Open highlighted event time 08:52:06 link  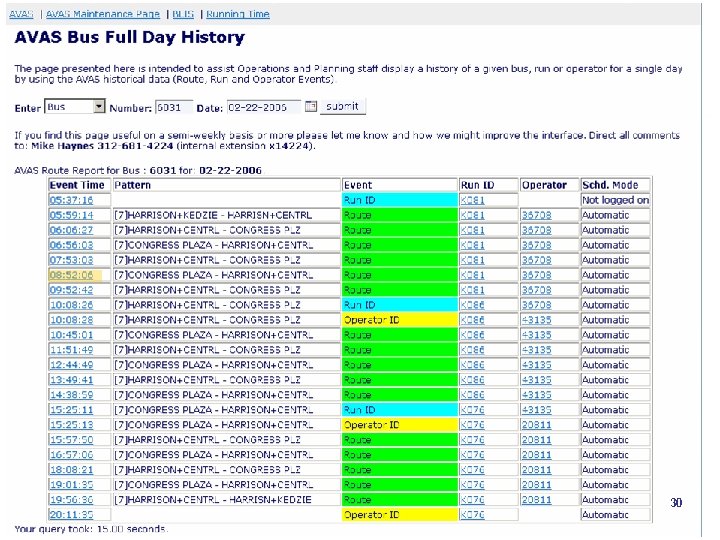coord(71,275)
